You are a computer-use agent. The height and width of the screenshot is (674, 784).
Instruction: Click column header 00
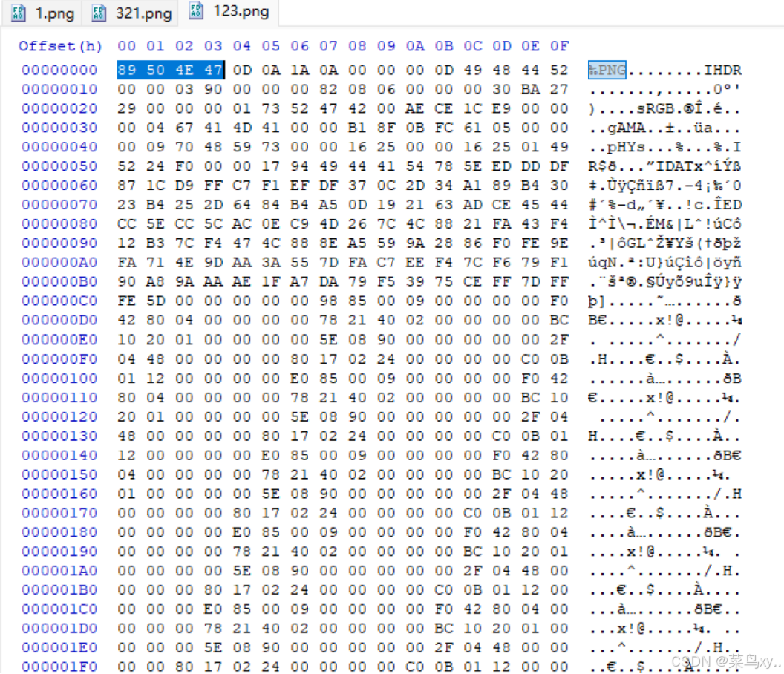pos(126,46)
